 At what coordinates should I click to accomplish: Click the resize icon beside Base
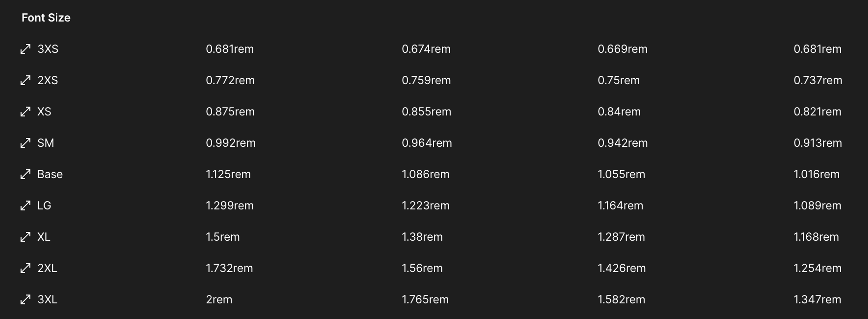(25, 174)
